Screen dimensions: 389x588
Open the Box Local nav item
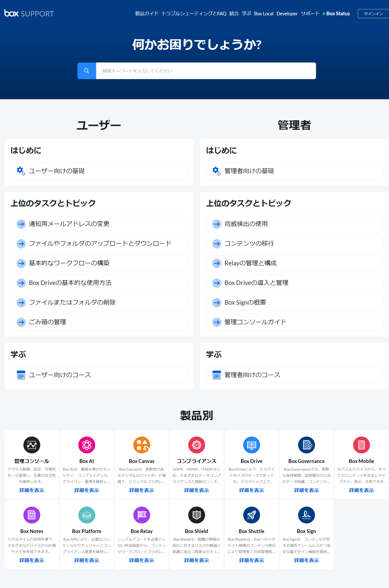click(264, 13)
